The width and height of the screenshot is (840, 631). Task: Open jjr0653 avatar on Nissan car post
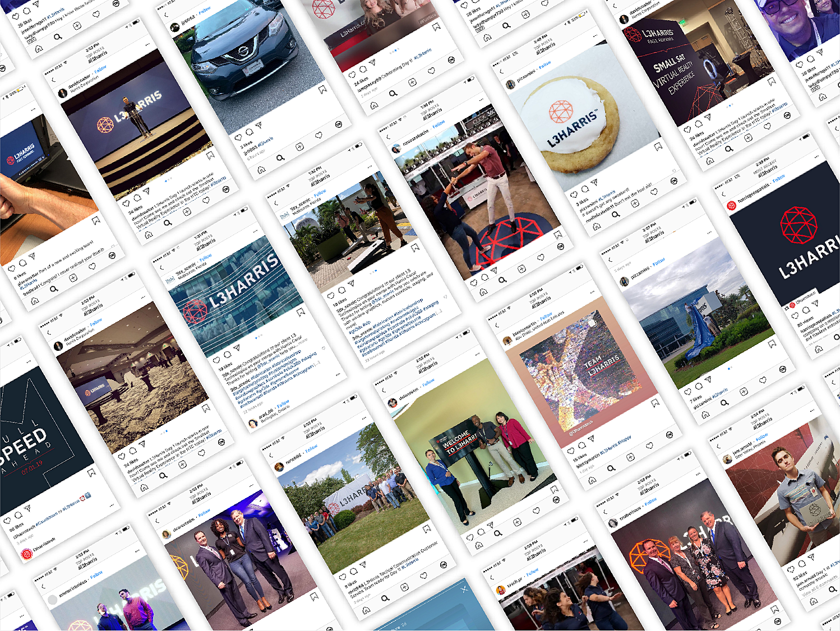(174, 27)
